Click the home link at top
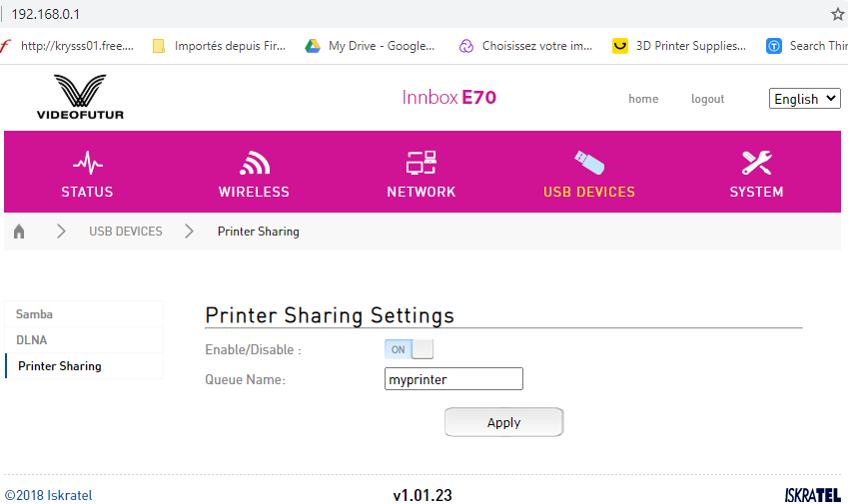The width and height of the screenshot is (848, 504). (x=642, y=99)
